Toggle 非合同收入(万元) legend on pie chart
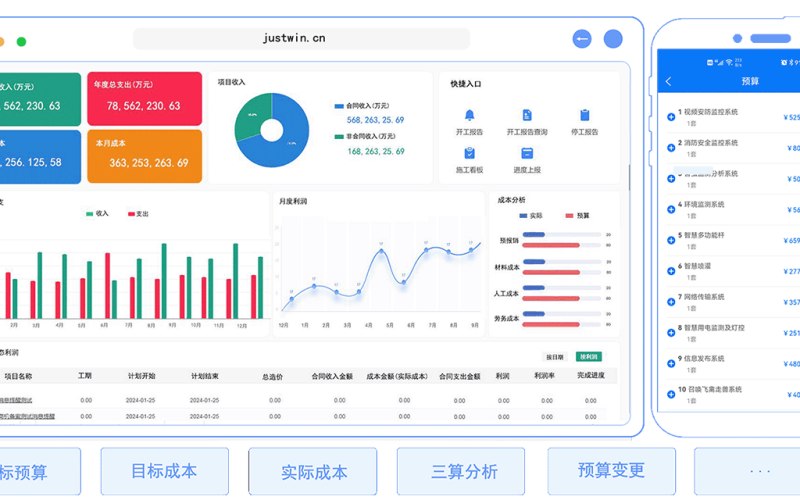 (365, 136)
